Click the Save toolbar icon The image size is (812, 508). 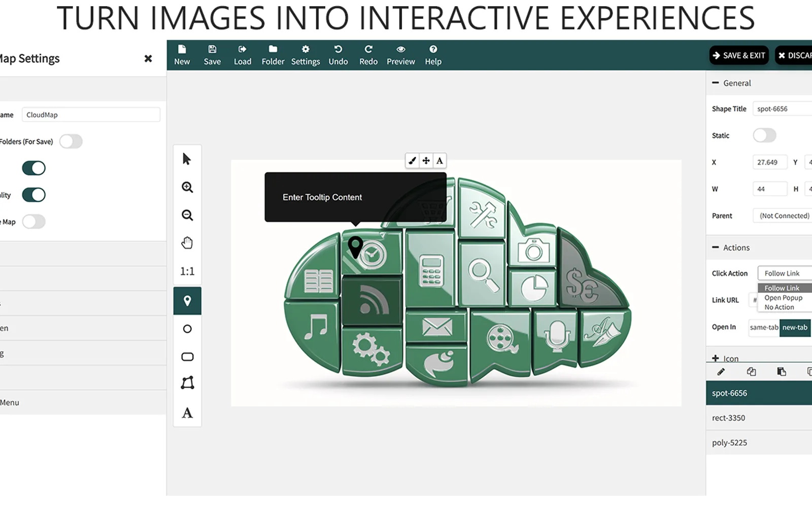pos(212,55)
